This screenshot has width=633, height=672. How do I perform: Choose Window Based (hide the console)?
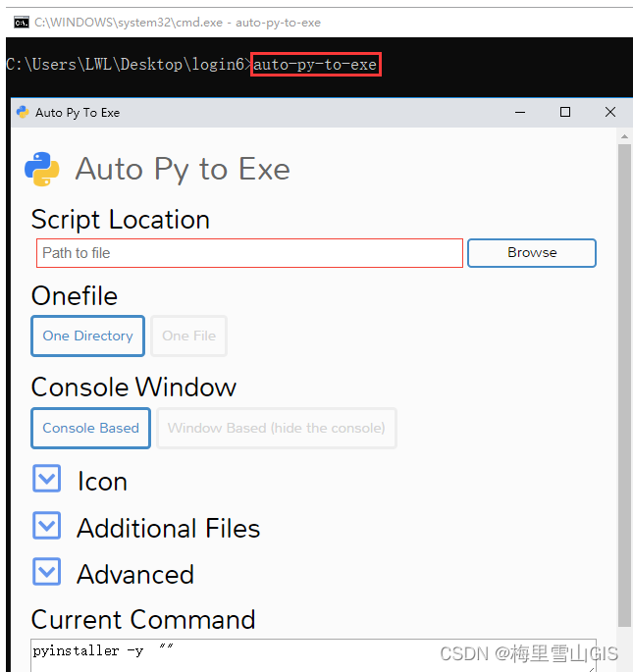pyautogui.click(x=277, y=428)
